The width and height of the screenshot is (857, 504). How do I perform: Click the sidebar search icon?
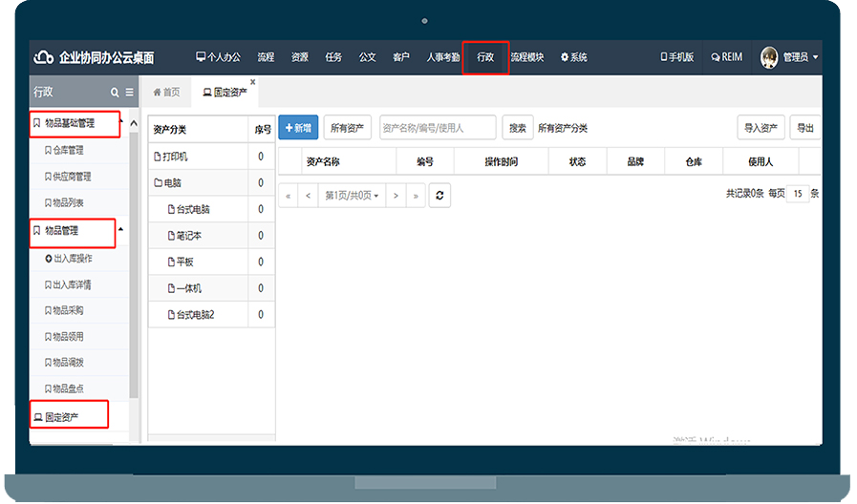coord(115,93)
